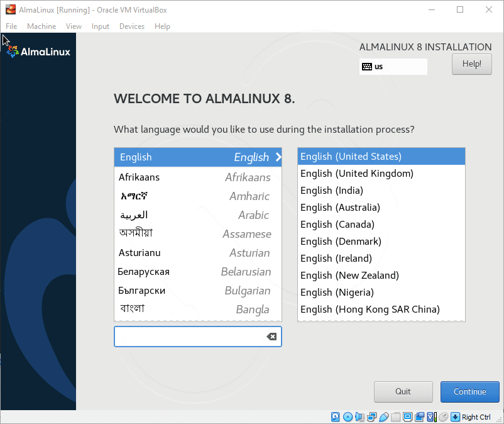Viewport: 504px width, 424px height.
Task: Click the Continue button
Action: [469, 391]
